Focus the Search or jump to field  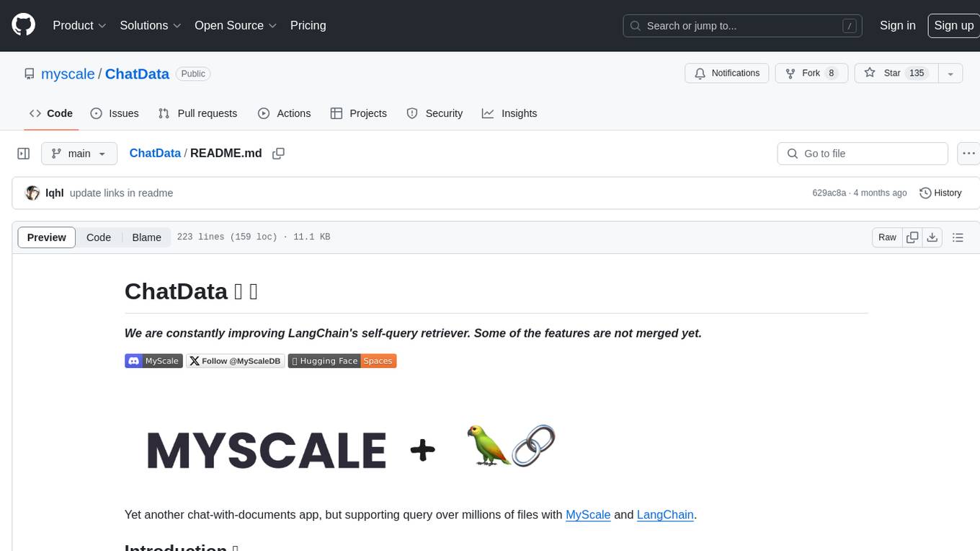click(743, 26)
